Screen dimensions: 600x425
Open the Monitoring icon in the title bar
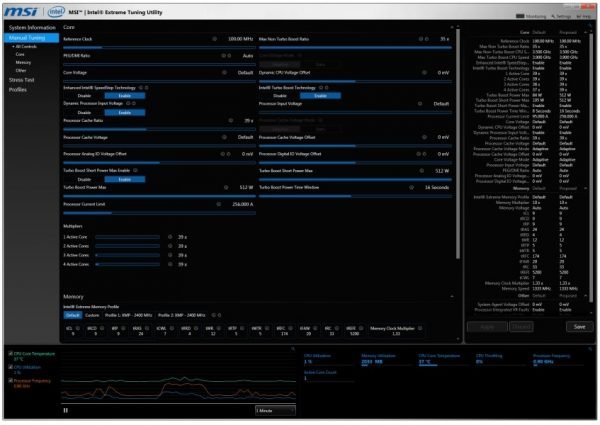pos(520,16)
